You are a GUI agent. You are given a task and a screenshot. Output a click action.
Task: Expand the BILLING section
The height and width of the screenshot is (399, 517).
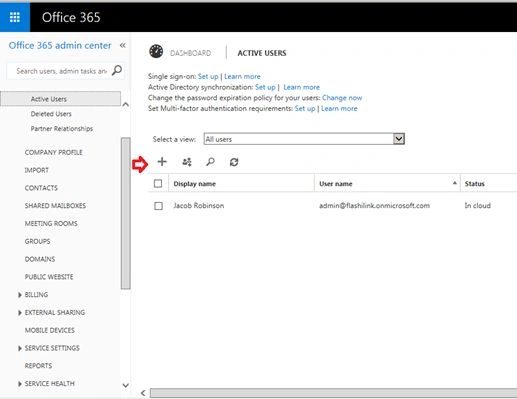pyautogui.click(x=20, y=295)
